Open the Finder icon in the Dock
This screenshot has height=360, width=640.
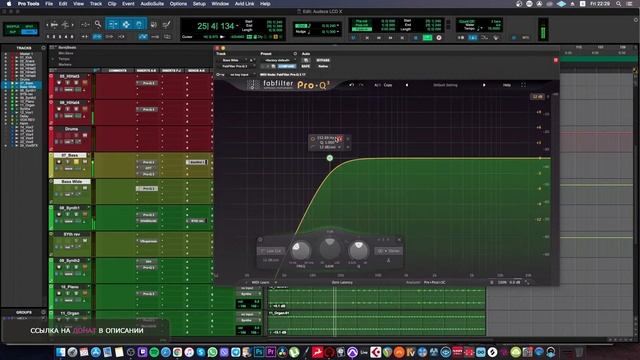[x=60, y=352]
